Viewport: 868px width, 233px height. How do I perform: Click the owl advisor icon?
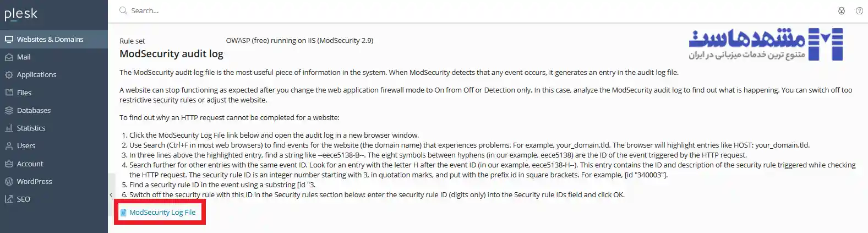click(841, 11)
